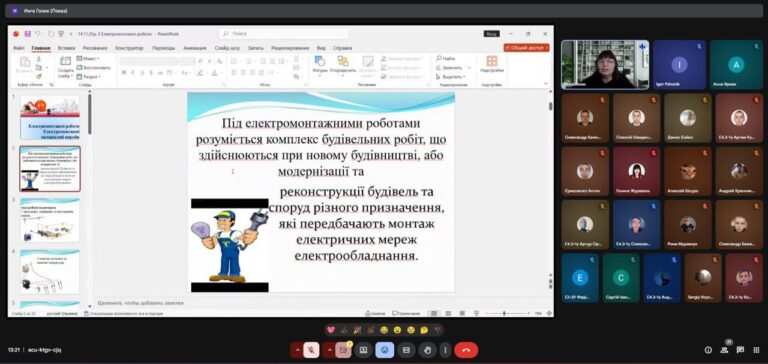
Task: Send a surprised face reaction
Action: pos(397,330)
